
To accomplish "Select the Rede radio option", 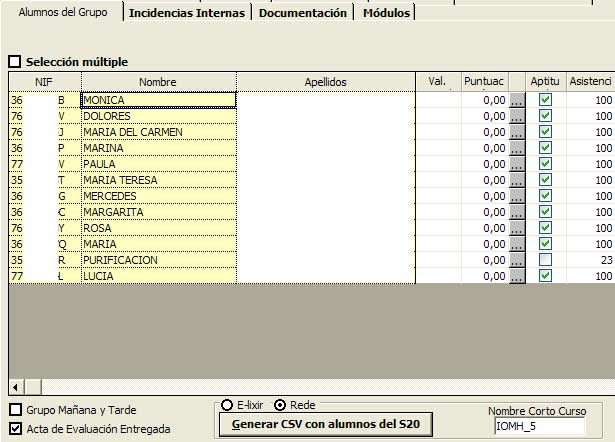I will (x=279, y=405).
